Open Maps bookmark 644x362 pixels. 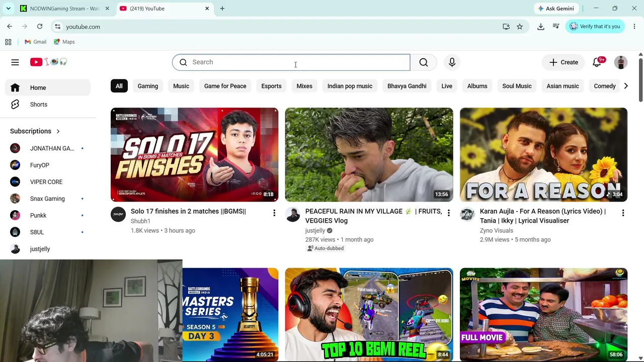pyautogui.click(x=64, y=42)
